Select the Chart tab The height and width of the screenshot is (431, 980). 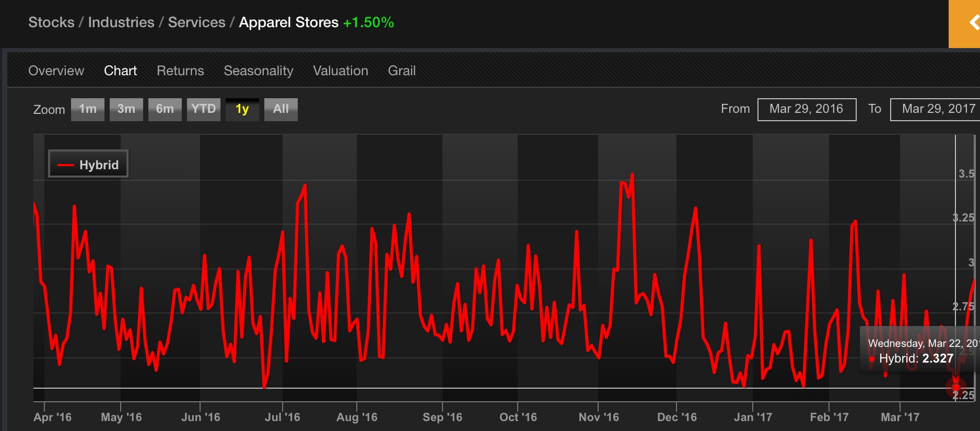coord(120,71)
